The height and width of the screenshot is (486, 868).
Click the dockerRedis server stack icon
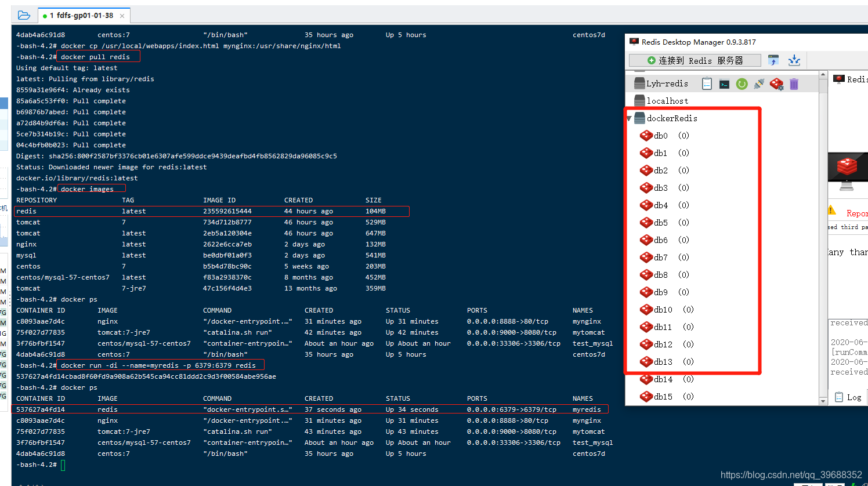click(639, 118)
